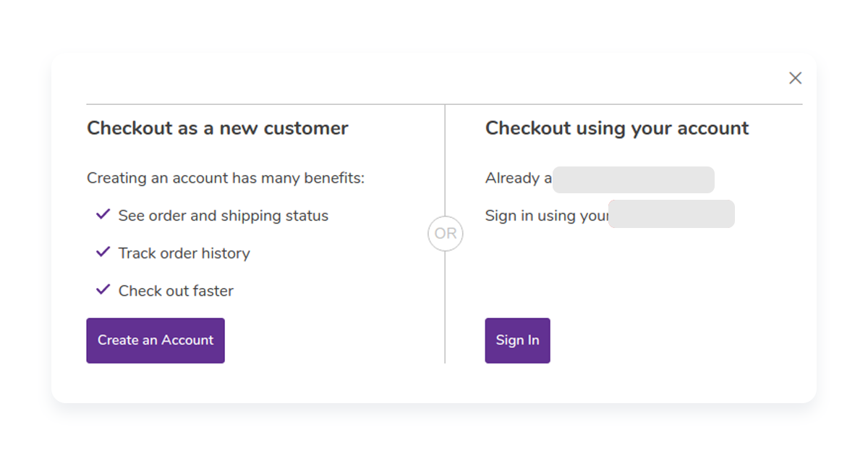Click the 'Already a' text
This screenshot has height=456, width=868.
tap(519, 178)
